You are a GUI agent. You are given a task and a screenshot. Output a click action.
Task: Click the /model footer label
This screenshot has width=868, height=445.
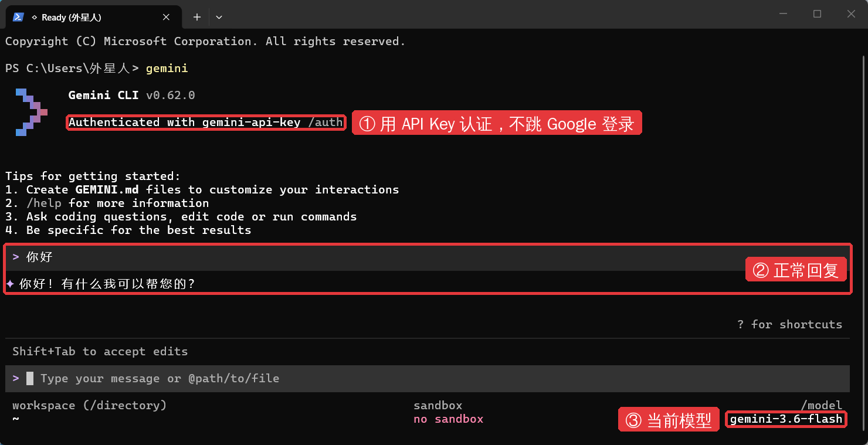pyautogui.click(x=822, y=405)
